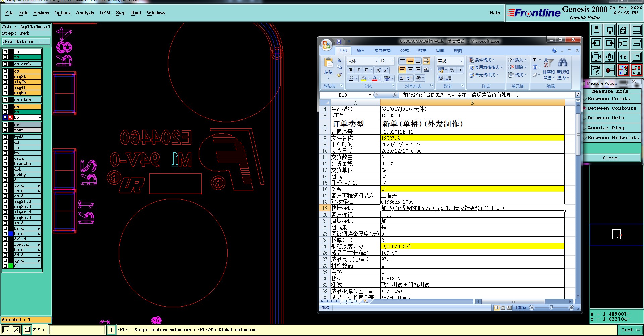644x336 pixels.
Task: Click the Between Contours measure button
Action: [x=611, y=108]
